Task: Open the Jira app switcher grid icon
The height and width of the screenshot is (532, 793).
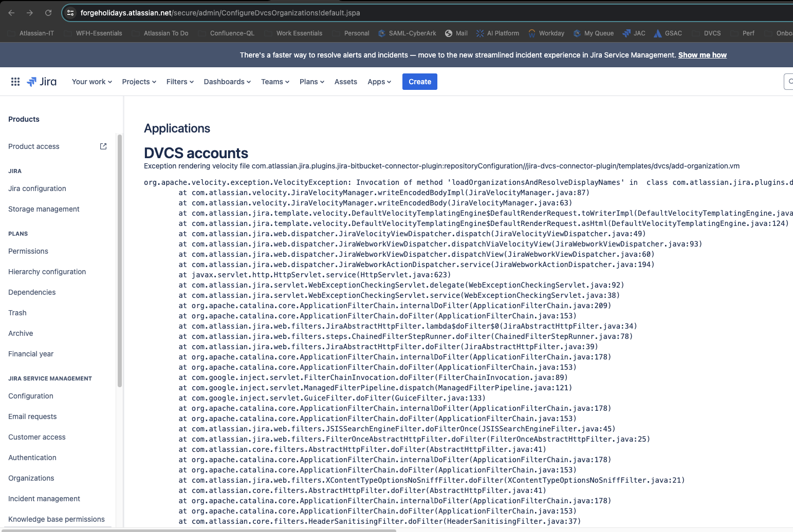Action: (15, 82)
